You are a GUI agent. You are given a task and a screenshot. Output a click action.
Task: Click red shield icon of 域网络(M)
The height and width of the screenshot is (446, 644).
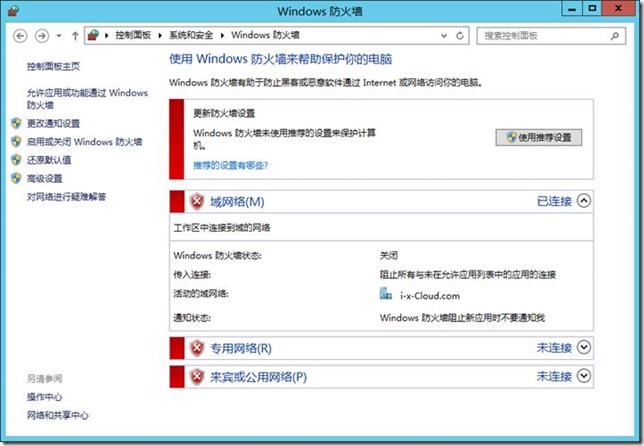tap(197, 202)
